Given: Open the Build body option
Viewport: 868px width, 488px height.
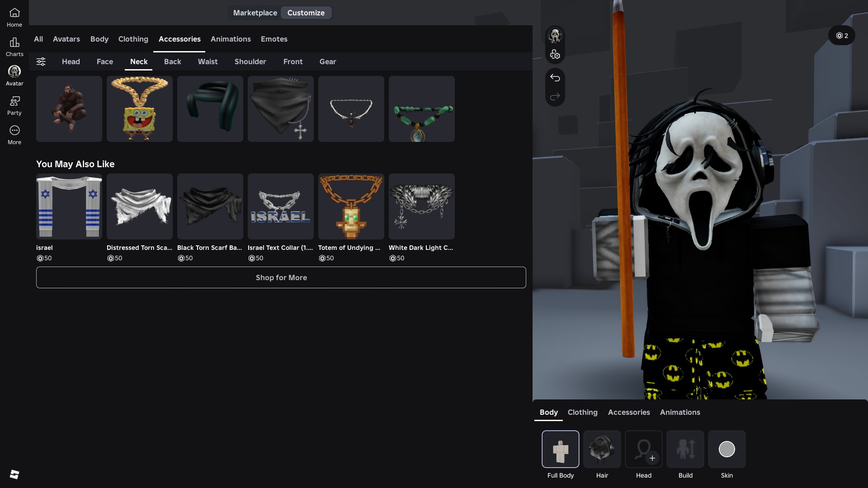Looking at the screenshot, I should (685, 449).
